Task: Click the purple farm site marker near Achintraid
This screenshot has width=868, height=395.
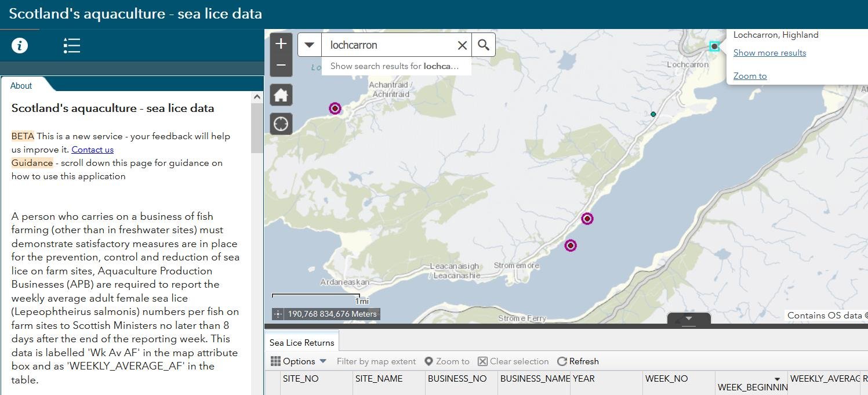Action: [x=335, y=108]
